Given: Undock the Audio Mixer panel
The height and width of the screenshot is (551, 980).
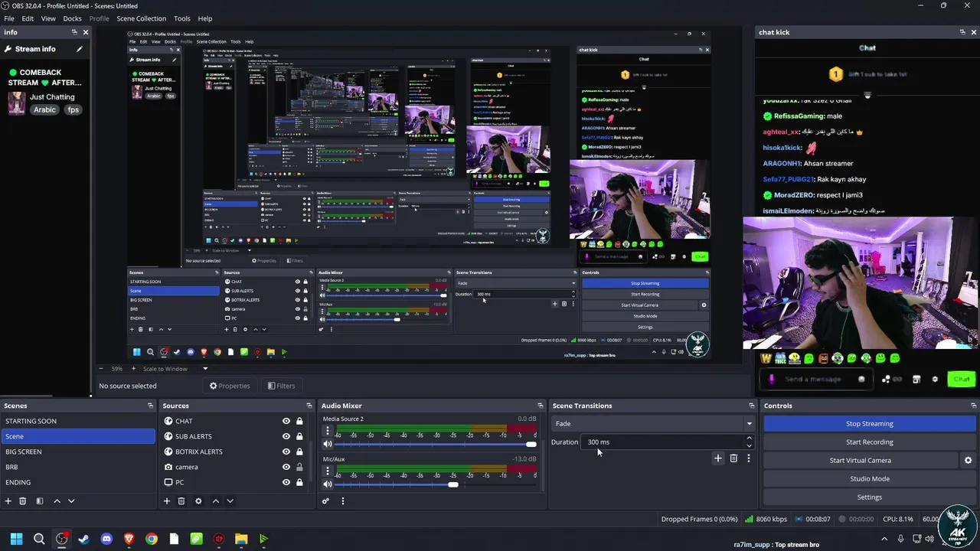Looking at the screenshot, I should click(x=541, y=406).
